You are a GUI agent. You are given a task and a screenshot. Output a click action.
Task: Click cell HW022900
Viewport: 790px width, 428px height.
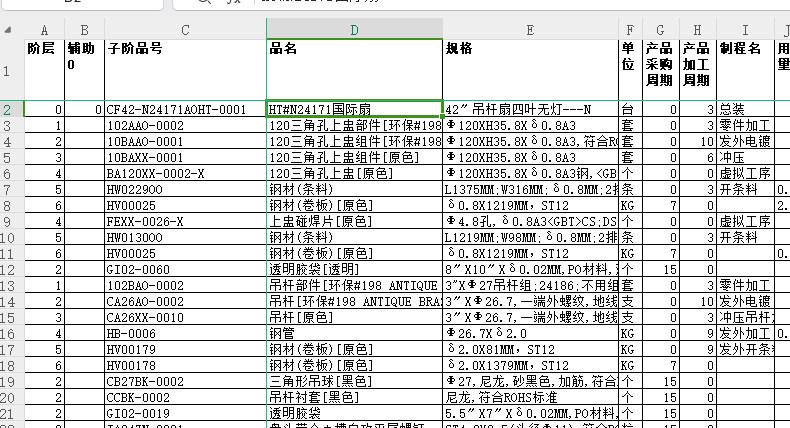185,190
